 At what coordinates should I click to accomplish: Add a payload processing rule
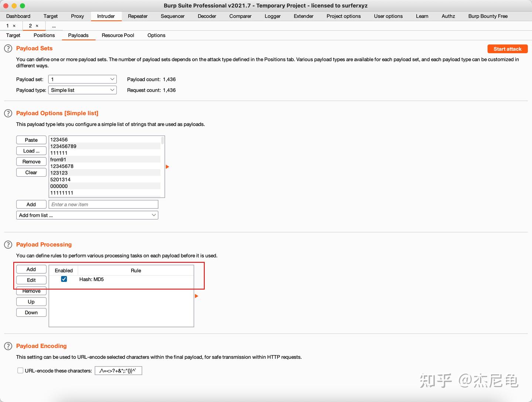(x=31, y=269)
